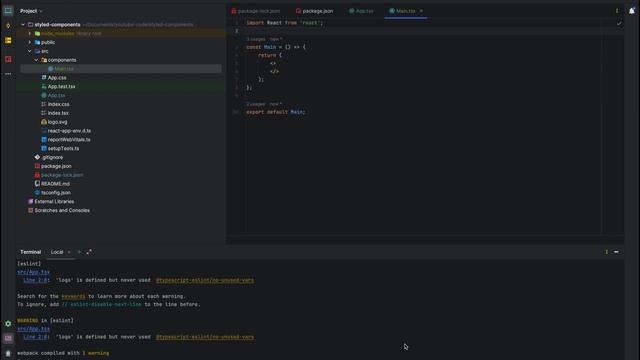Show more tool windows (three dots)
The image size is (640, 360).
(x=8, y=74)
